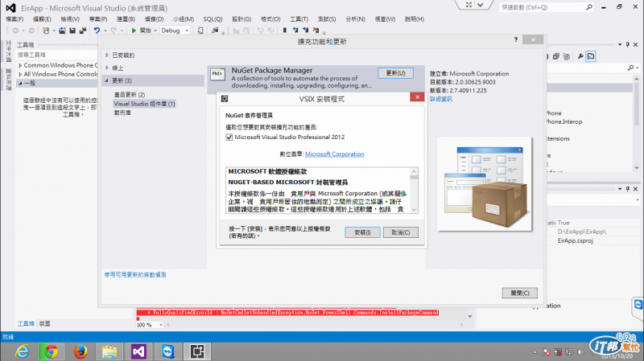Select product updates (2) in the list
Screen dimensions: 644x361
pyautogui.click(x=130, y=95)
